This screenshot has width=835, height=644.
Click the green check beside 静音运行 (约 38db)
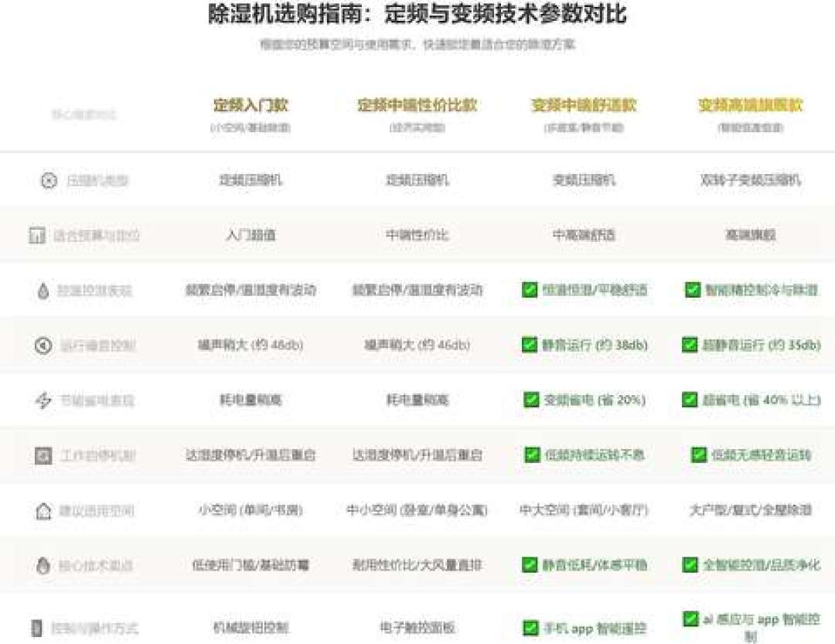530,345
